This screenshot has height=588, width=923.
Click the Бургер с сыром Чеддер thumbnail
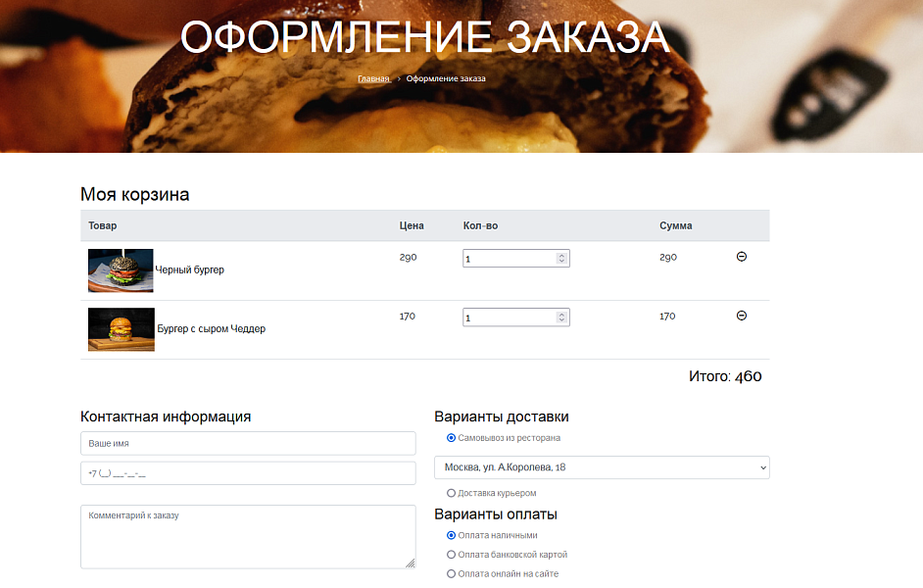(x=121, y=329)
